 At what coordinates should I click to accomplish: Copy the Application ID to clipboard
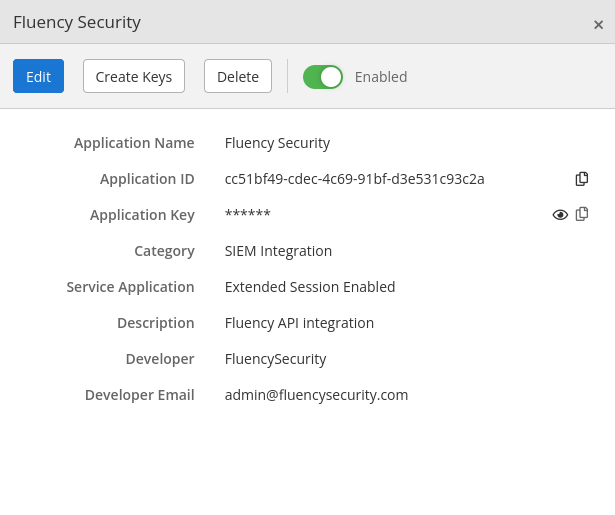pos(582,179)
